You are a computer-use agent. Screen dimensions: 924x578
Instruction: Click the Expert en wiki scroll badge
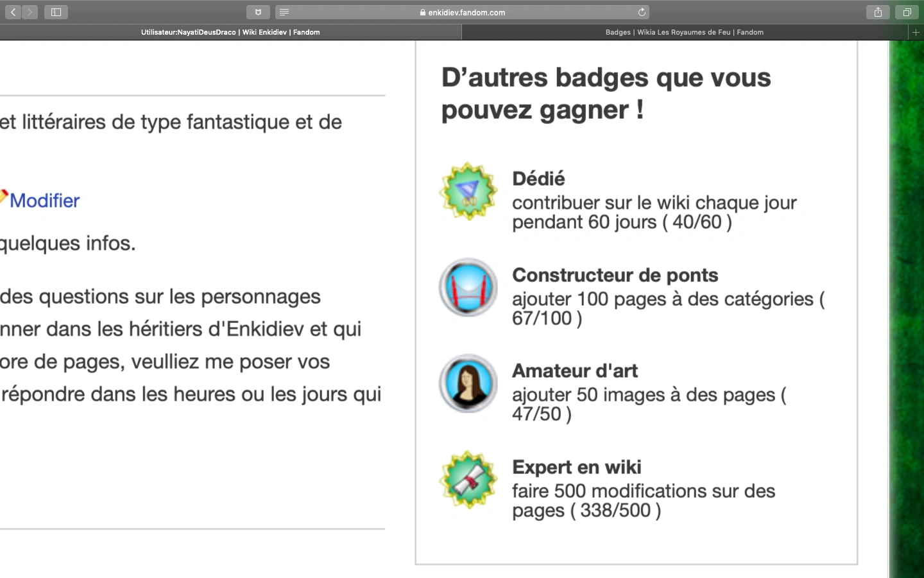click(x=468, y=480)
